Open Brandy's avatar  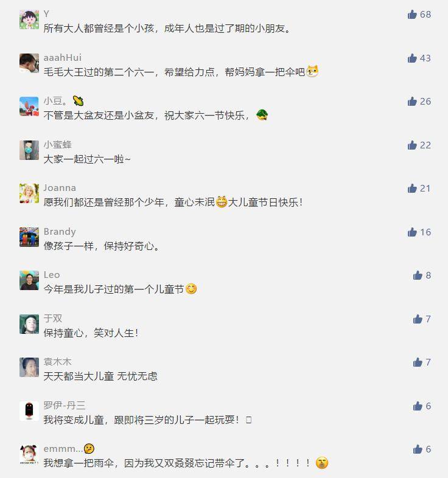click(x=29, y=237)
